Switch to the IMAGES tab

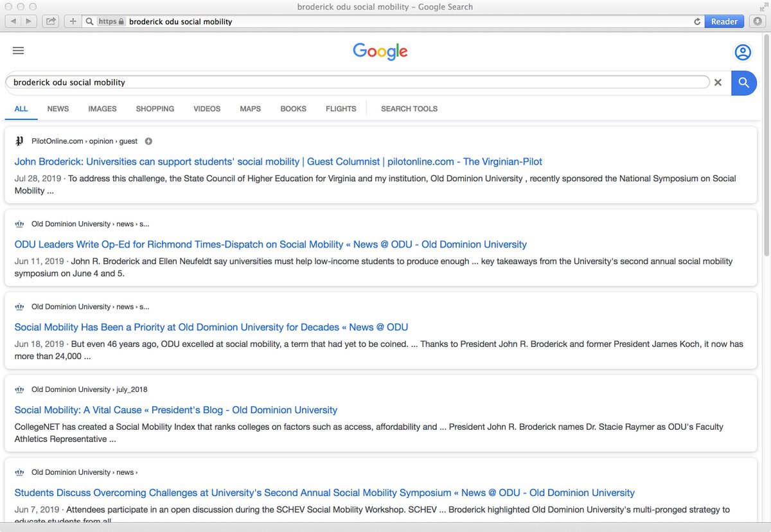(102, 109)
